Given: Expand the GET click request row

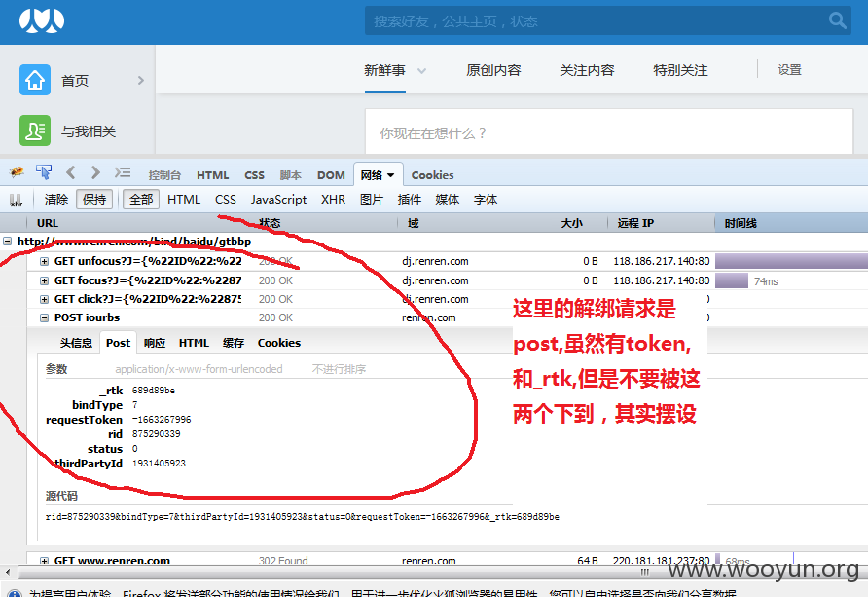Looking at the screenshot, I should coord(45,299).
